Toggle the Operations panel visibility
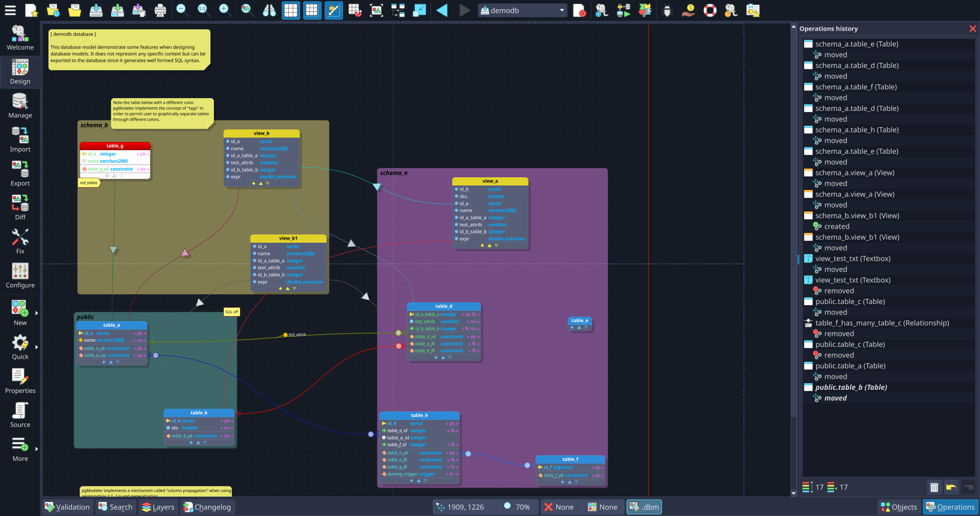 click(950, 507)
